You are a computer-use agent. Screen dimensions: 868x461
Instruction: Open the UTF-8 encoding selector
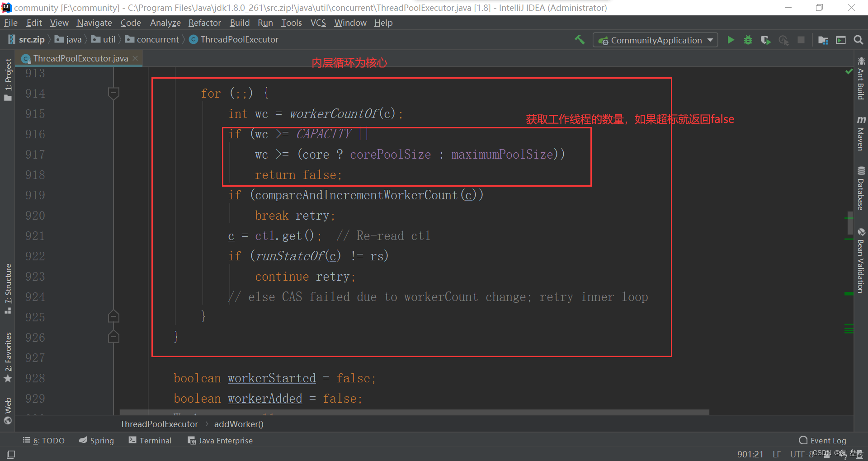click(802, 454)
